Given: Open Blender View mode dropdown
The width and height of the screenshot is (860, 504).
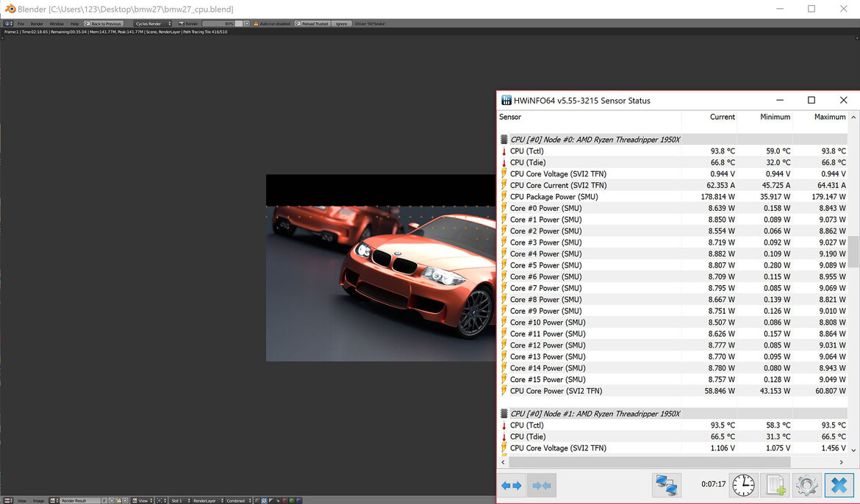Looking at the screenshot, I should 142,501.
